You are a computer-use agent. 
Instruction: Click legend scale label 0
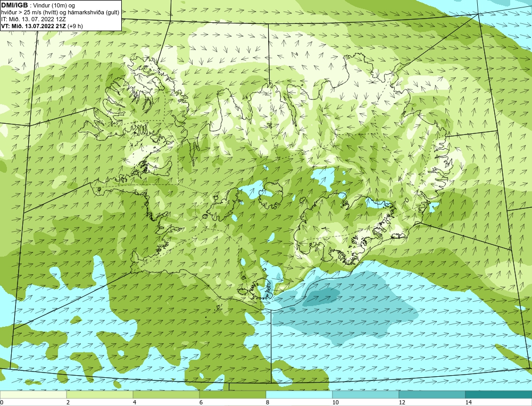[2, 402]
